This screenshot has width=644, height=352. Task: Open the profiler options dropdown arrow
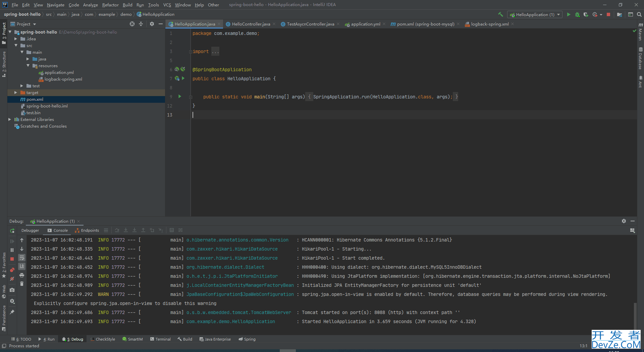click(601, 15)
